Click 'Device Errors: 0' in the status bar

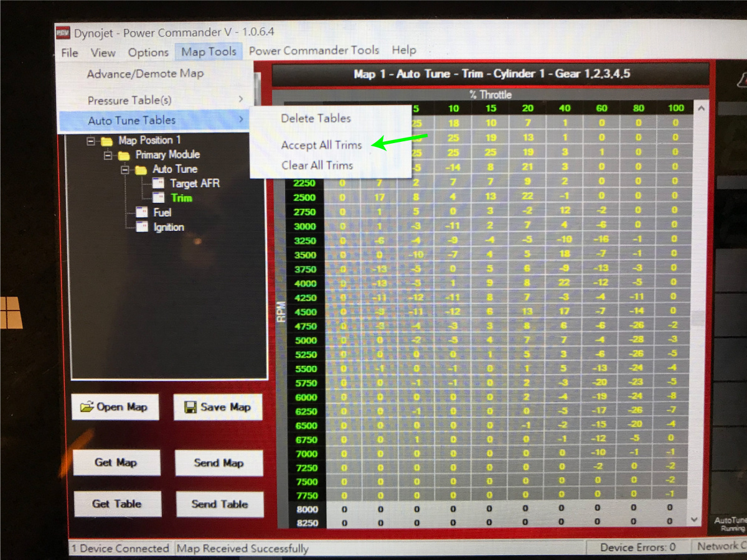click(637, 548)
